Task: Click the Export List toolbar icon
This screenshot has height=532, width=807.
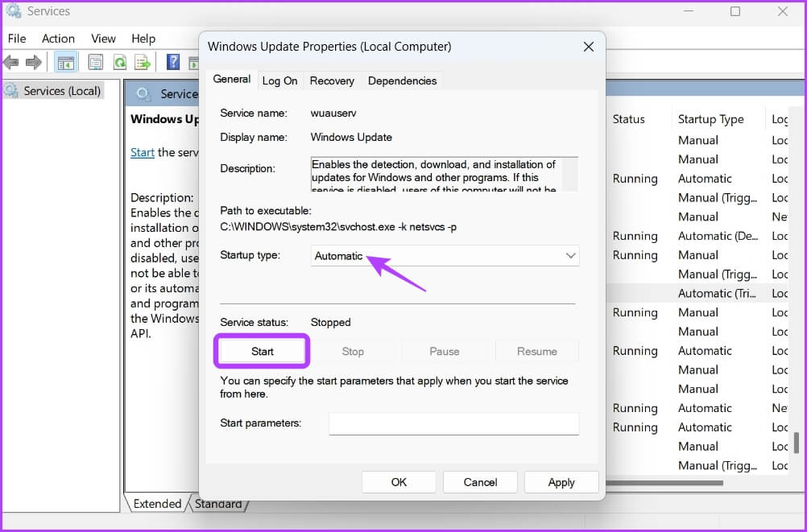Action: point(143,63)
